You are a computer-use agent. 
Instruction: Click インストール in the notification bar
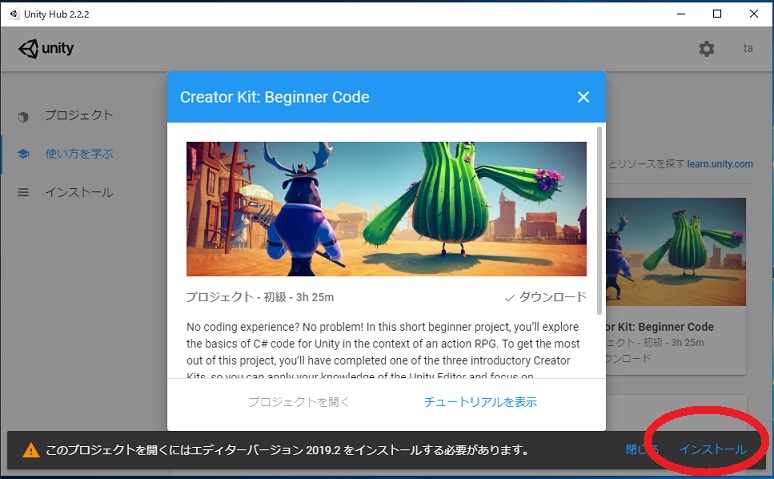click(x=713, y=449)
